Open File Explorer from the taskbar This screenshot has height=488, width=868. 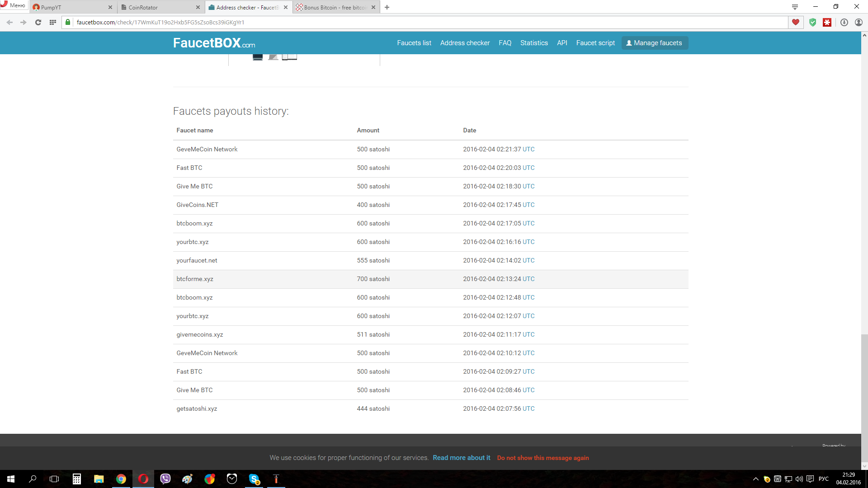point(99,479)
